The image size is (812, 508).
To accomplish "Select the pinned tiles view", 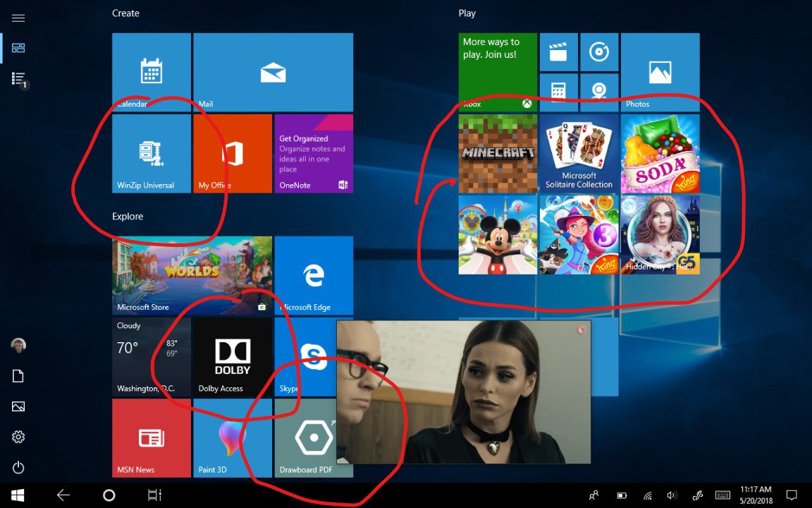I will pos(18,48).
